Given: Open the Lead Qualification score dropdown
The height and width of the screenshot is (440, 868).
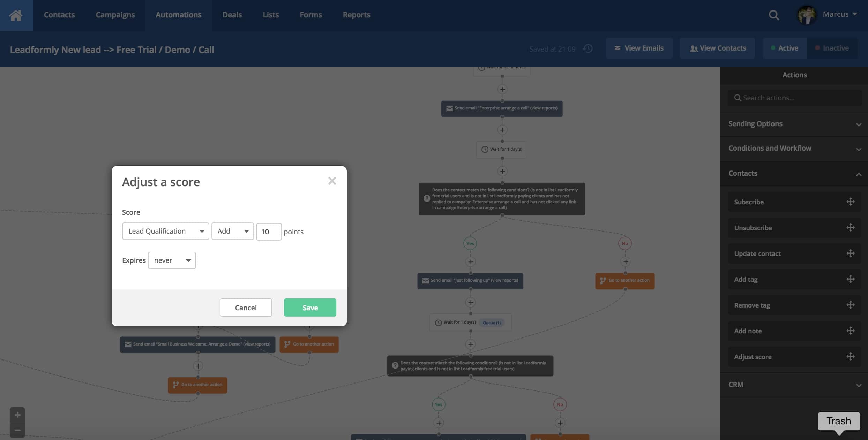Looking at the screenshot, I should click(x=166, y=231).
